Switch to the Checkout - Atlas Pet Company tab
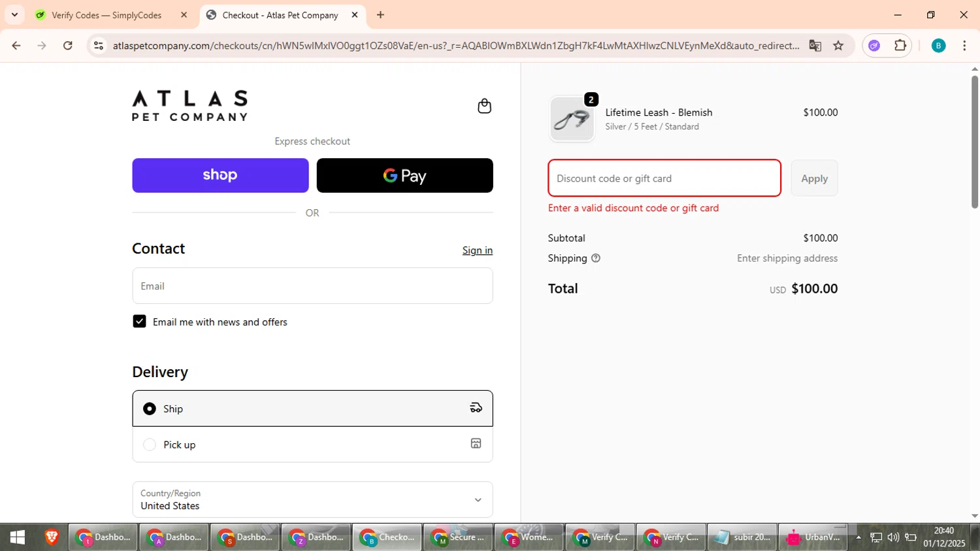 click(x=282, y=14)
